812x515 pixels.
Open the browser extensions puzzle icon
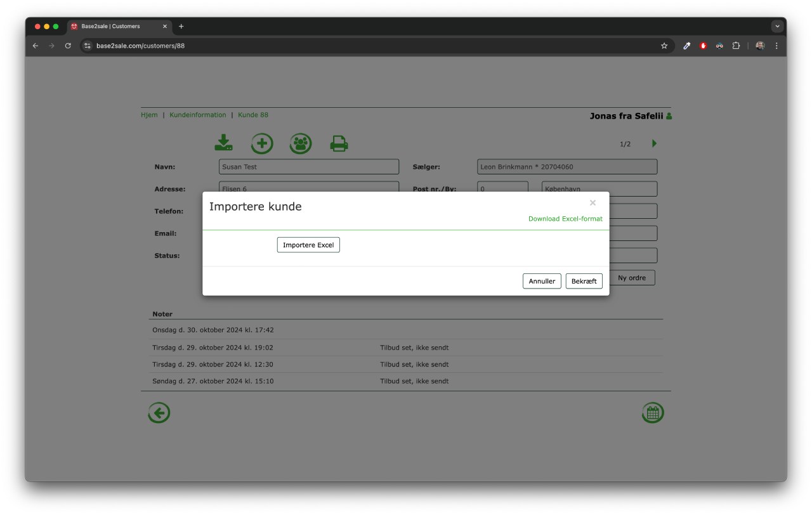[x=736, y=46]
